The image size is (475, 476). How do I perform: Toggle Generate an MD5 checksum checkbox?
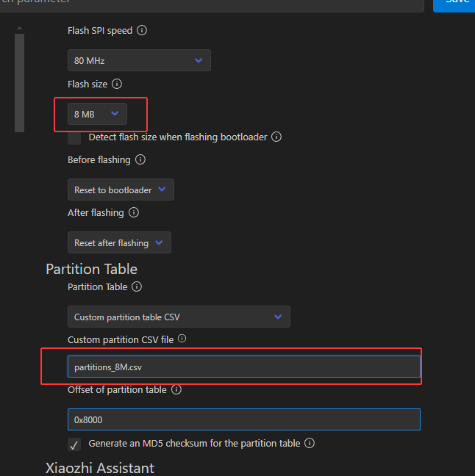[x=74, y=444]
